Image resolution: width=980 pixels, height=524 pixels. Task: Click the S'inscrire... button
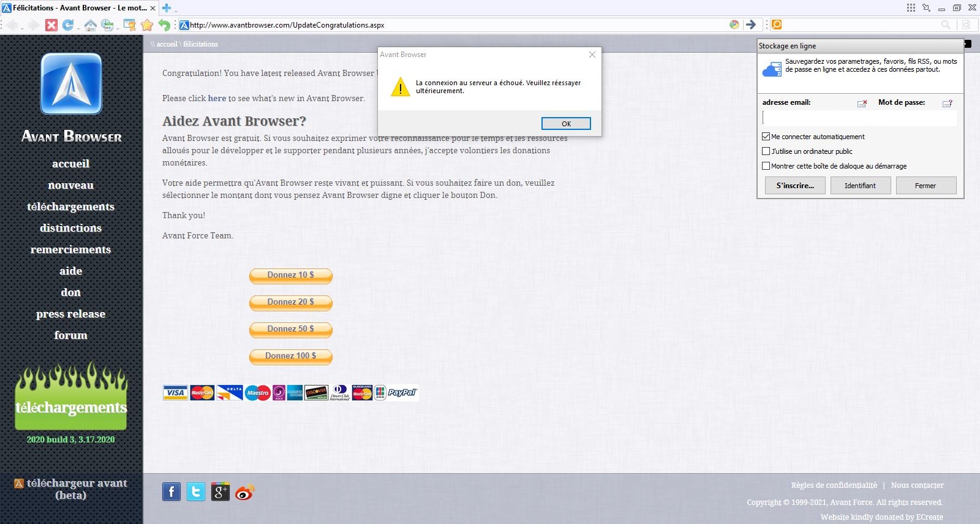795,186
